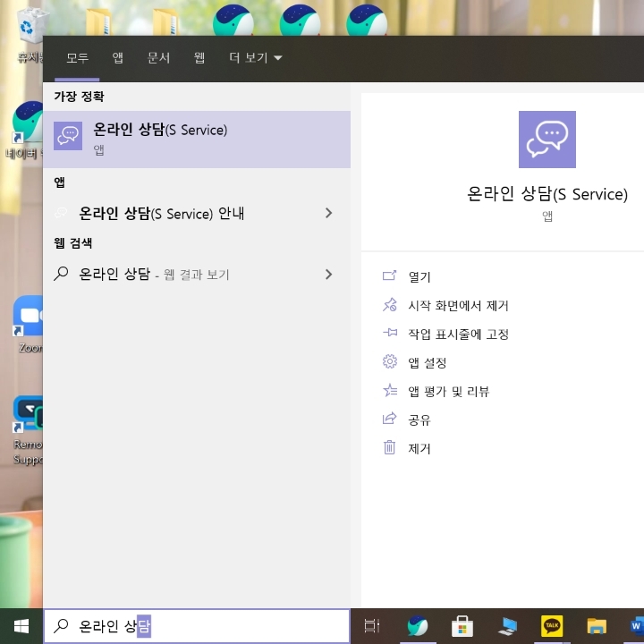Screen dimensions: 644x644
Task: Click the app settings gear icon
Action: [389, 361]
